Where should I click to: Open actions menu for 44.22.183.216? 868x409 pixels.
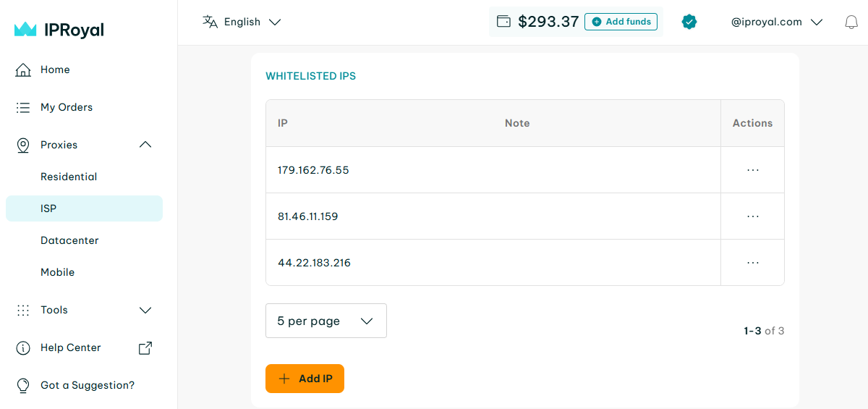click(x=753, y=263)
